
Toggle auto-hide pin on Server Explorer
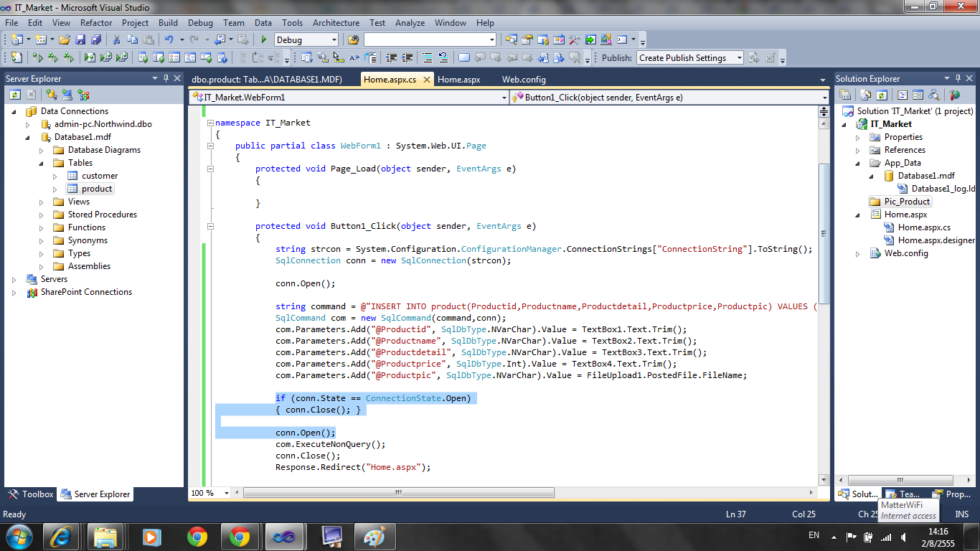[166, 78]
